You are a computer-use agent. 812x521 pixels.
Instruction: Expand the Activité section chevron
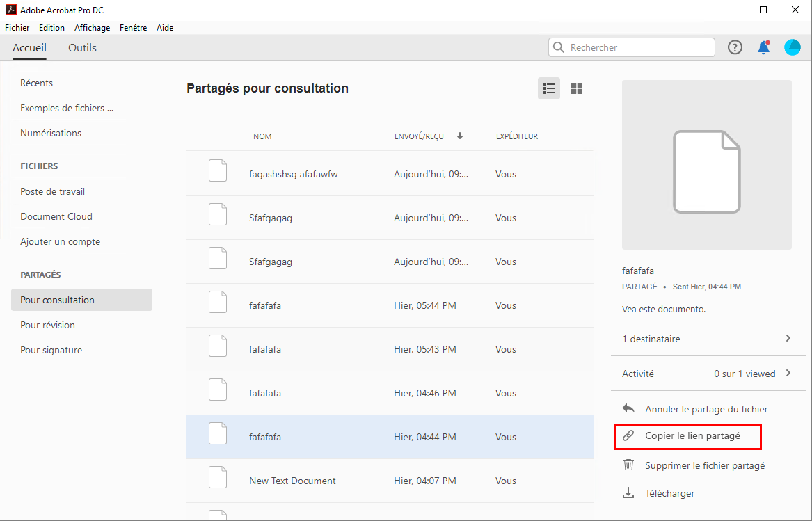[x=788, y=374]
